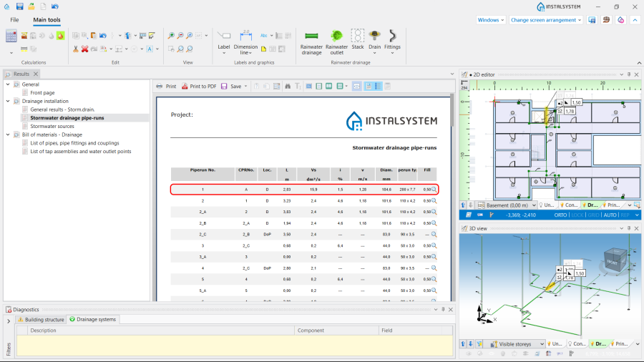Pin the 2D editor panel
The width and height of the screenshot is (644, 362).
pos(629,74)
